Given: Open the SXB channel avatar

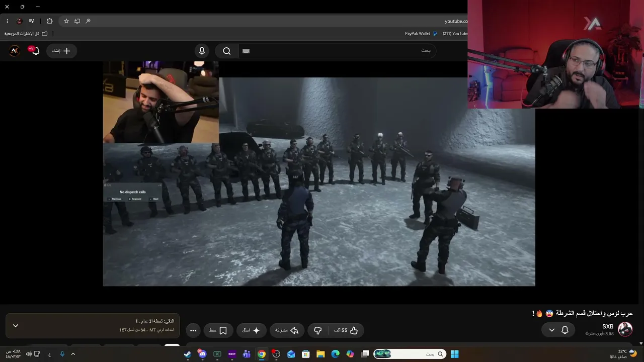Looking at the screenshot, I should (625, 329).
